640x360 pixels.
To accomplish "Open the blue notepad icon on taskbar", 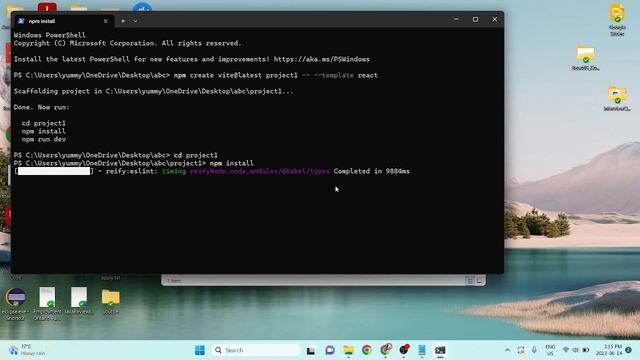I will coord(422,350).
